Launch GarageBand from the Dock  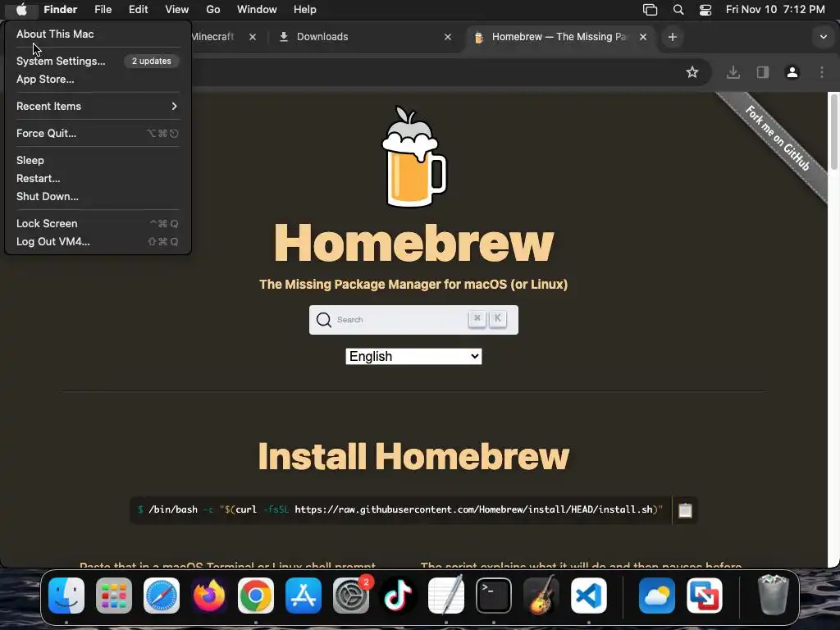(541, 596)
